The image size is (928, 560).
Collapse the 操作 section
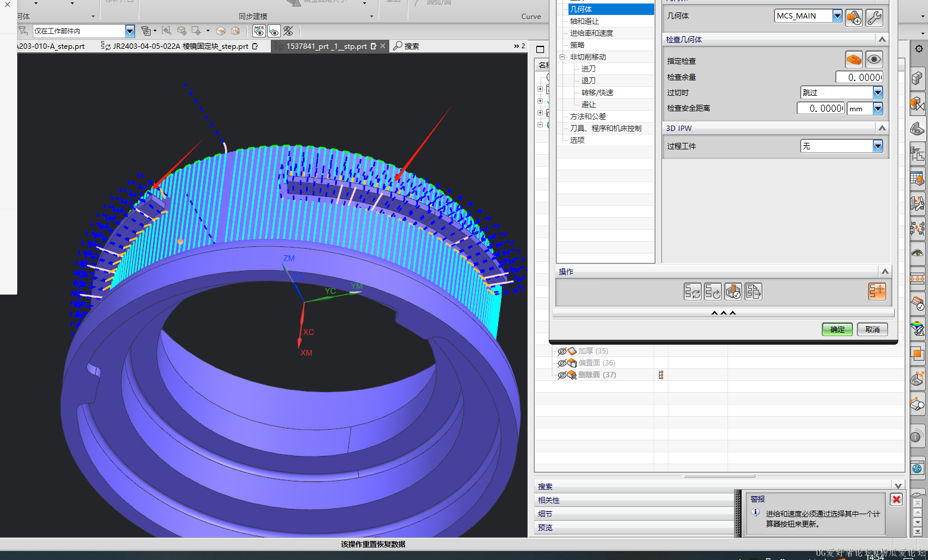pyautogui.click(x=885, y=271)
